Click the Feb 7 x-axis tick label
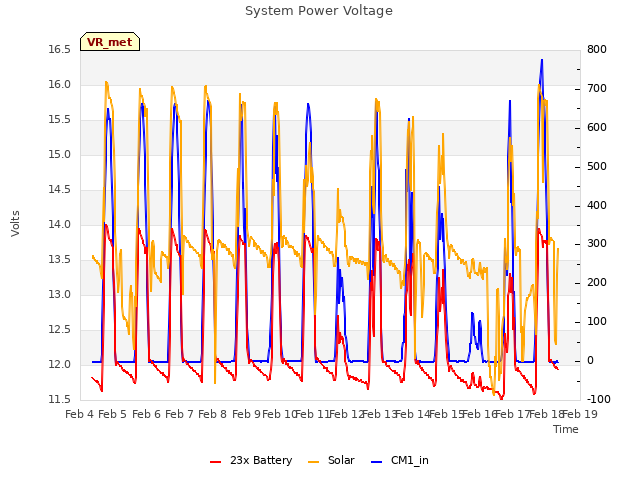The image size is (640, 480). (179, 414)
